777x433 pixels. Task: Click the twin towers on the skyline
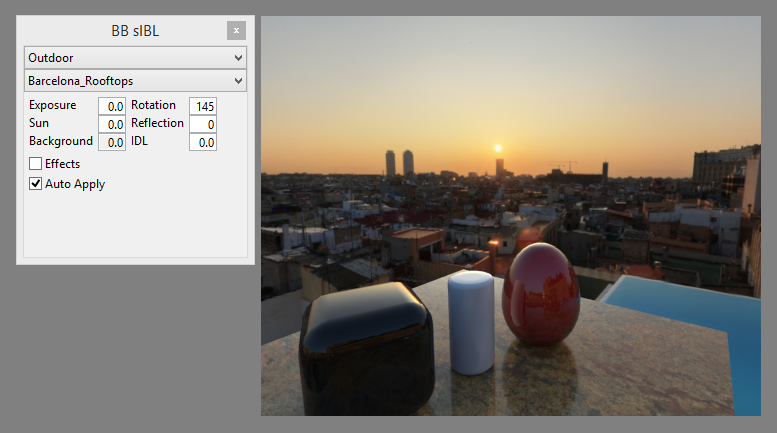pyautogui.click(x=399, y=164)
